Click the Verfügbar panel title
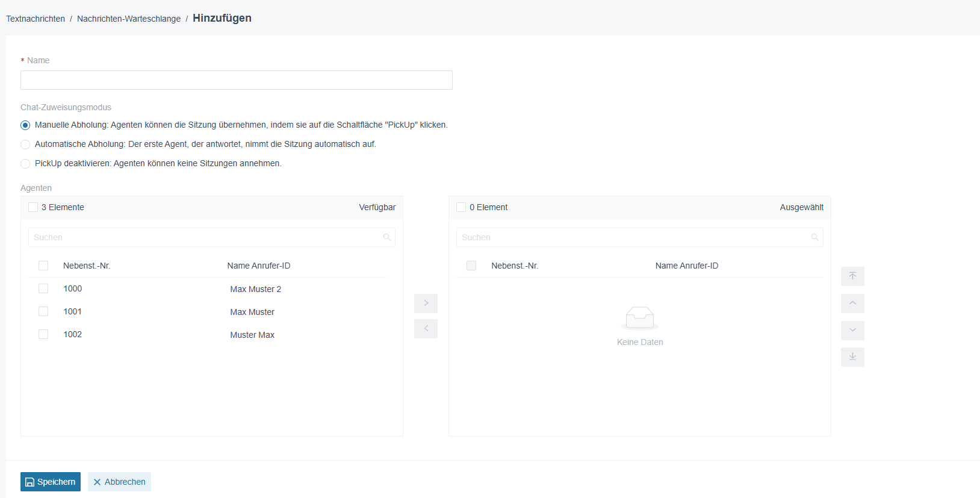The image size is (980, 498). coord(377,207)
